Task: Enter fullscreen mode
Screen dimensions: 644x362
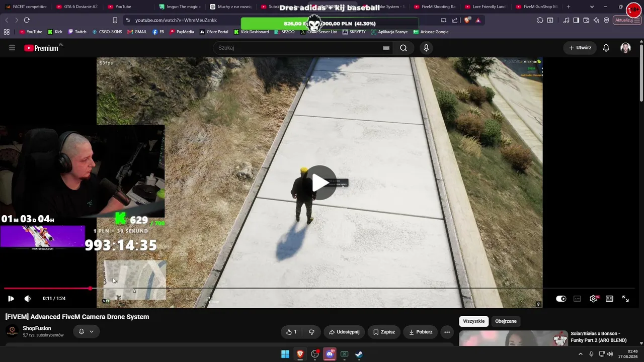Action: click(x=625, y=299)
